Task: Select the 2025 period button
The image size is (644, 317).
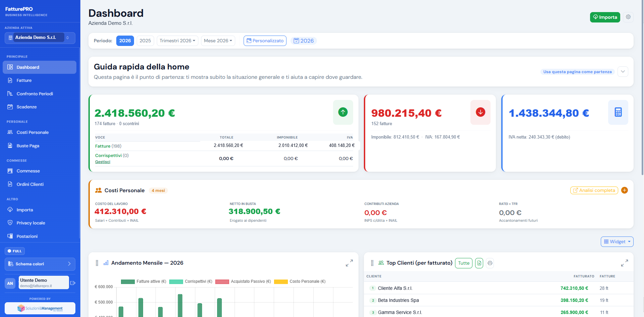Action: point(145,41)
